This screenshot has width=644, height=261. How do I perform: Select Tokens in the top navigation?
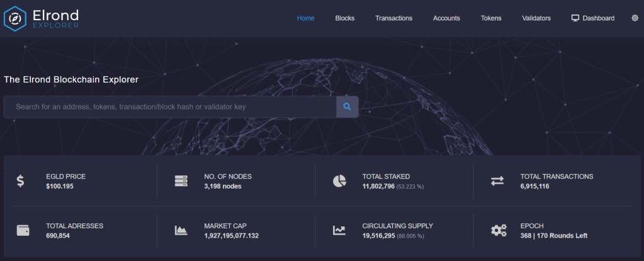pyautogui.click(x=491, y=18)
